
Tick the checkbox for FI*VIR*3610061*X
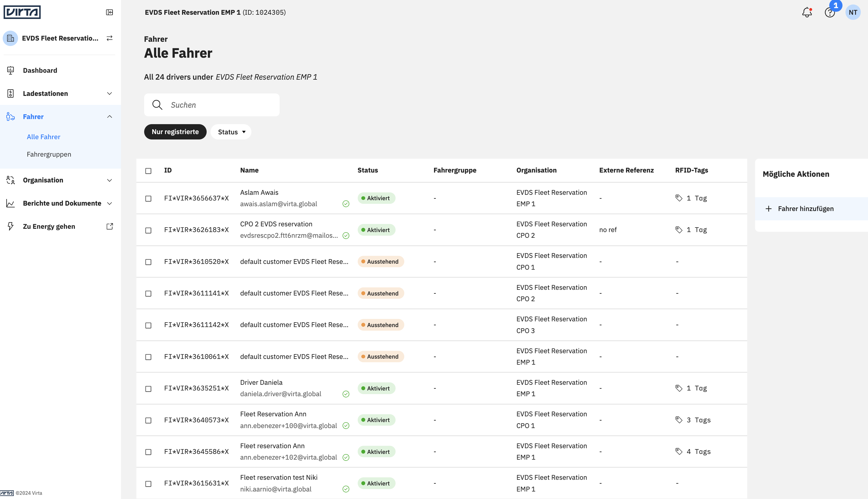[148, 357]
